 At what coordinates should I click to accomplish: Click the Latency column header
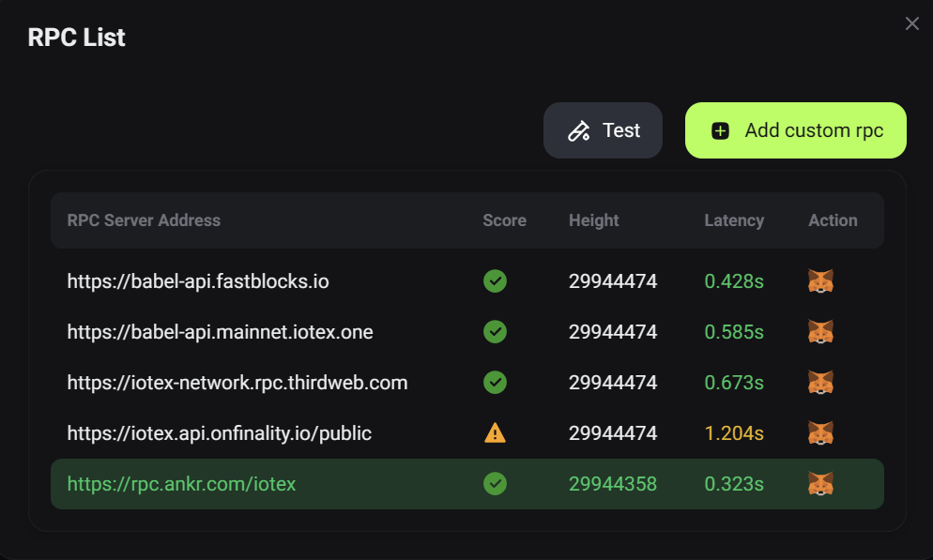point(734,220)
